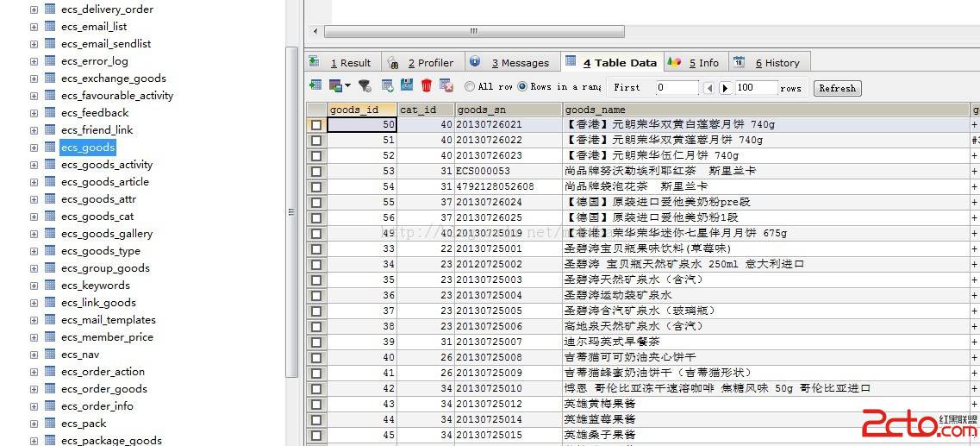This screenshot has width=980, height=446.
Task: Tick the checkbox for goods_id 33 row
Action: pyautogui.click(x=316, y=248)
